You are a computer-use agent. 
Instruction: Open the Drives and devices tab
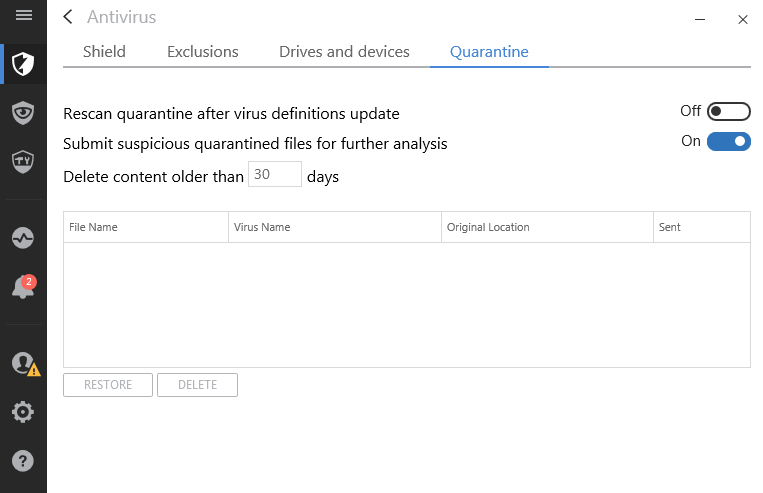pyautogui.click(x=344, y=51)
